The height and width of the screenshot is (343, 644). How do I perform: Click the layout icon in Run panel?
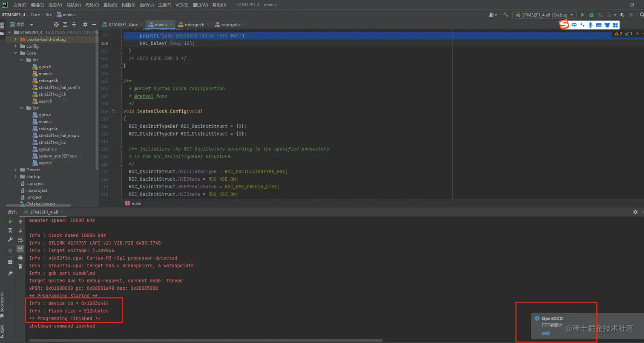coord(11,262)
